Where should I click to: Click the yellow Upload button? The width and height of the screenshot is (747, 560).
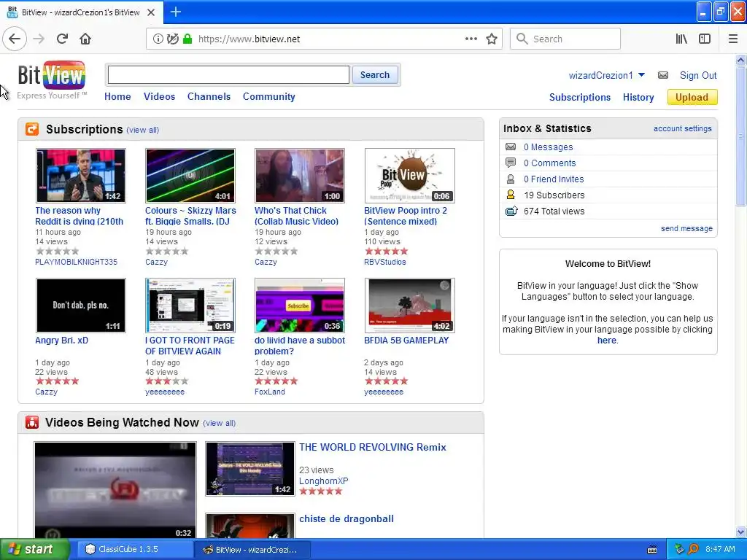(x=692, y=97)
